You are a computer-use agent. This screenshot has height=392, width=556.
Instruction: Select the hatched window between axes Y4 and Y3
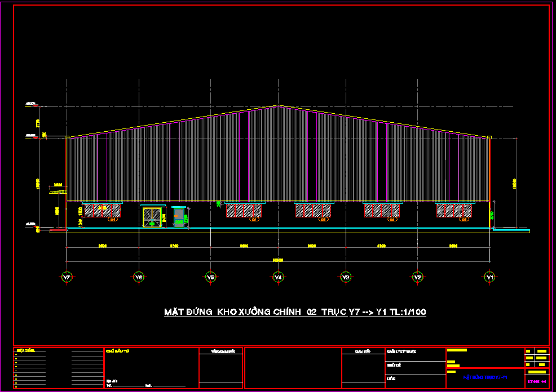point(313,211)
